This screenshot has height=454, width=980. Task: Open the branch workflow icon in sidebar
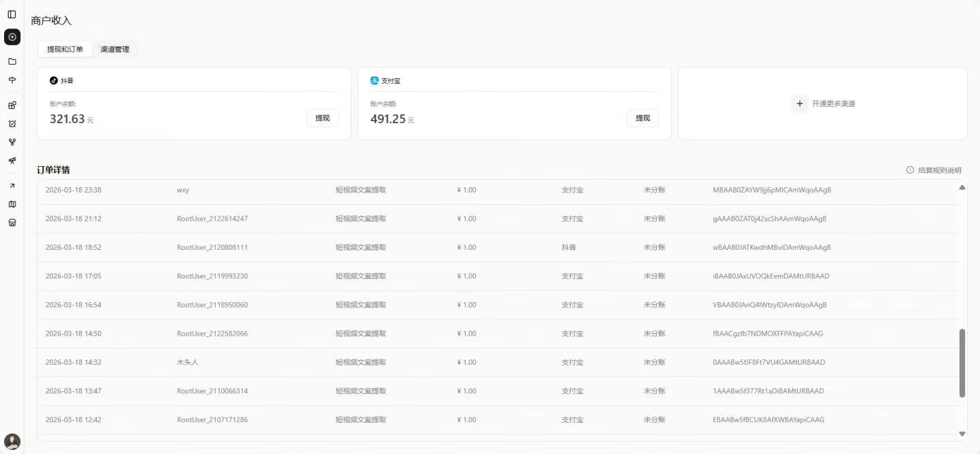[12, 142]
